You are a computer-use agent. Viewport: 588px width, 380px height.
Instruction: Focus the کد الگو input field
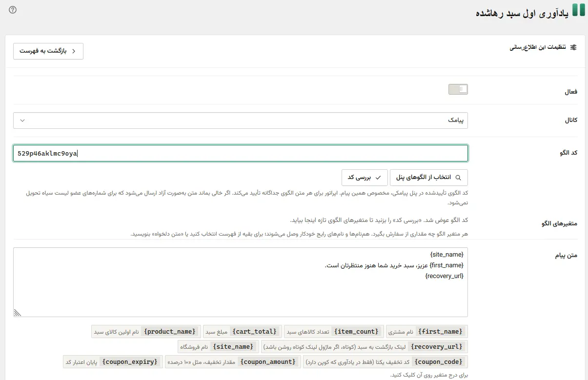tap(241, 153)
